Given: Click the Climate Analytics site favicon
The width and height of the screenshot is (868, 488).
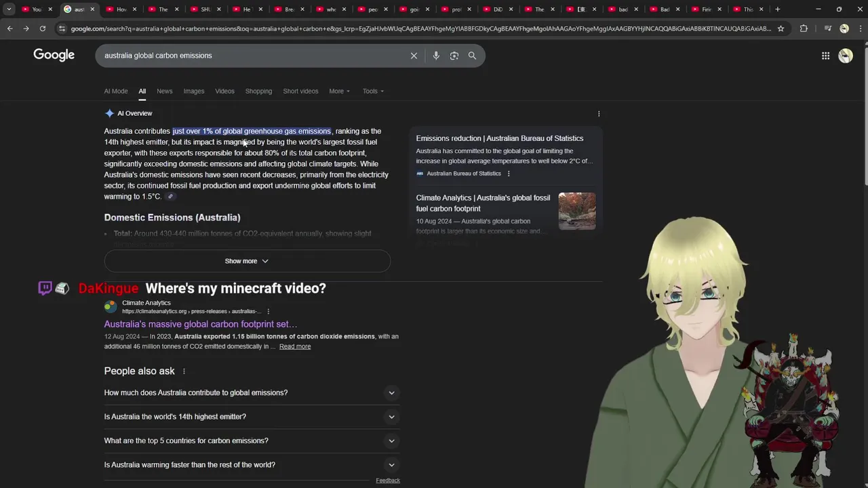Looking at the screenshot, I should 111,306.
